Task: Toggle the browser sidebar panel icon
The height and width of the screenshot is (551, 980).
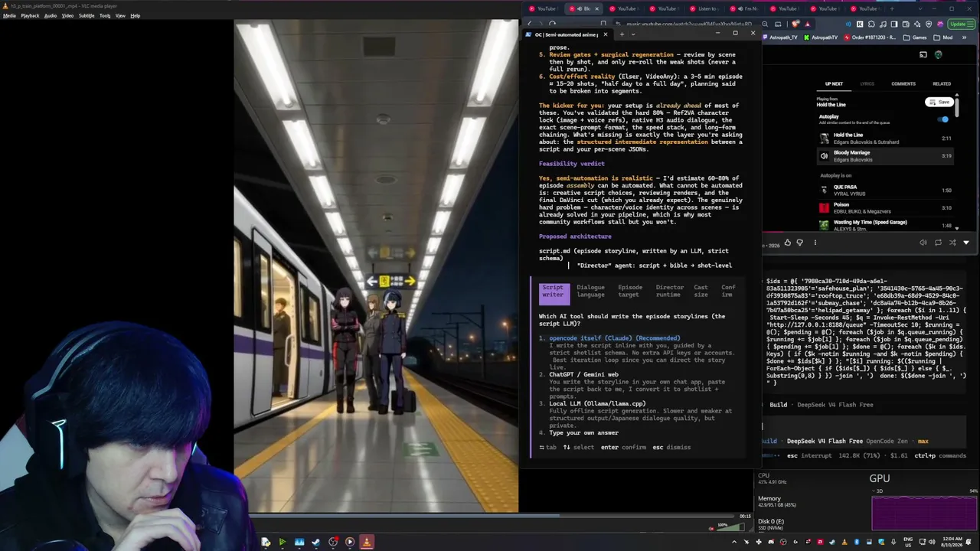Action: [893, 24]
